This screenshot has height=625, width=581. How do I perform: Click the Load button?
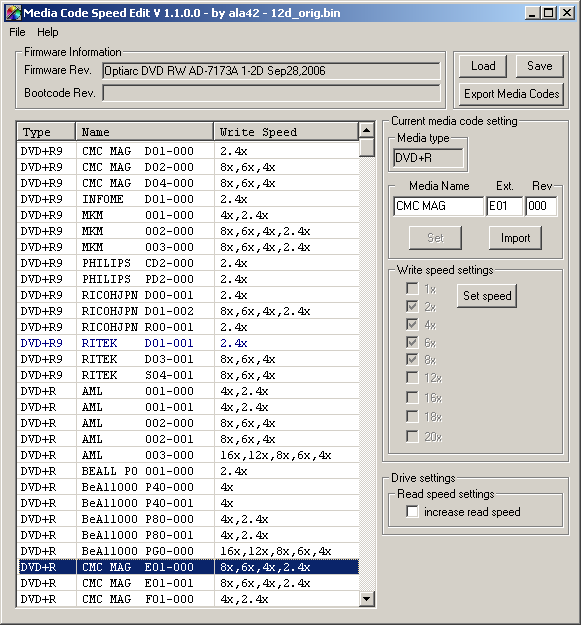[483, 66]
